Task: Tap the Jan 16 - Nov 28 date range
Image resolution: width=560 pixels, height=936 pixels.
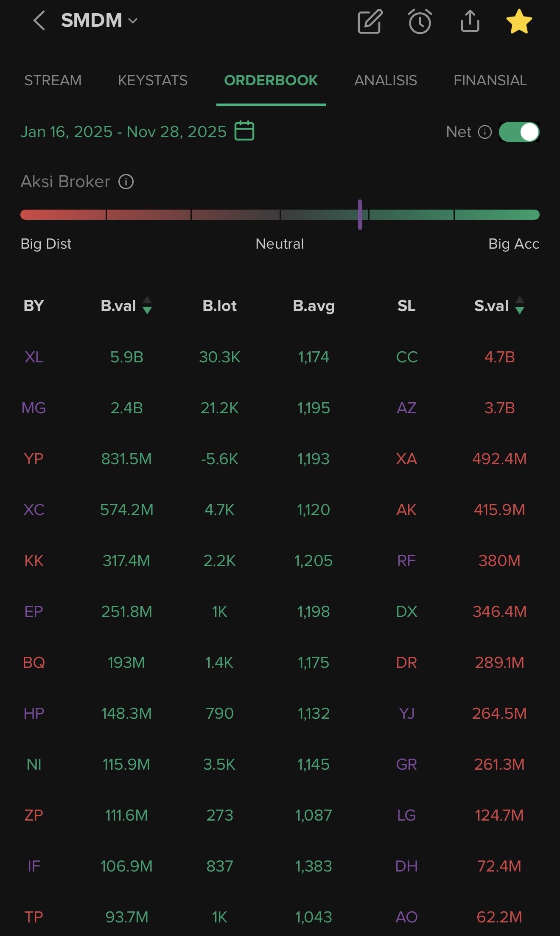Action: pos(123,132)
